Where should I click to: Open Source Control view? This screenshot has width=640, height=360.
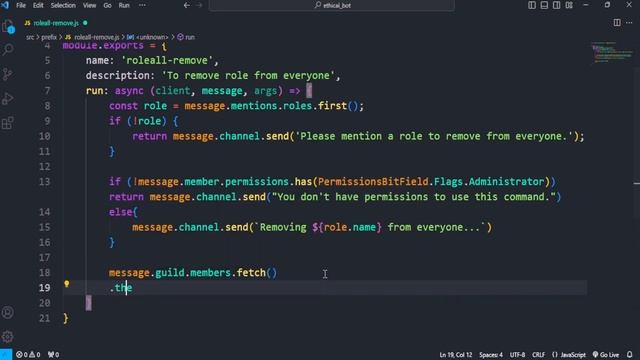click(x=8, y=74)
